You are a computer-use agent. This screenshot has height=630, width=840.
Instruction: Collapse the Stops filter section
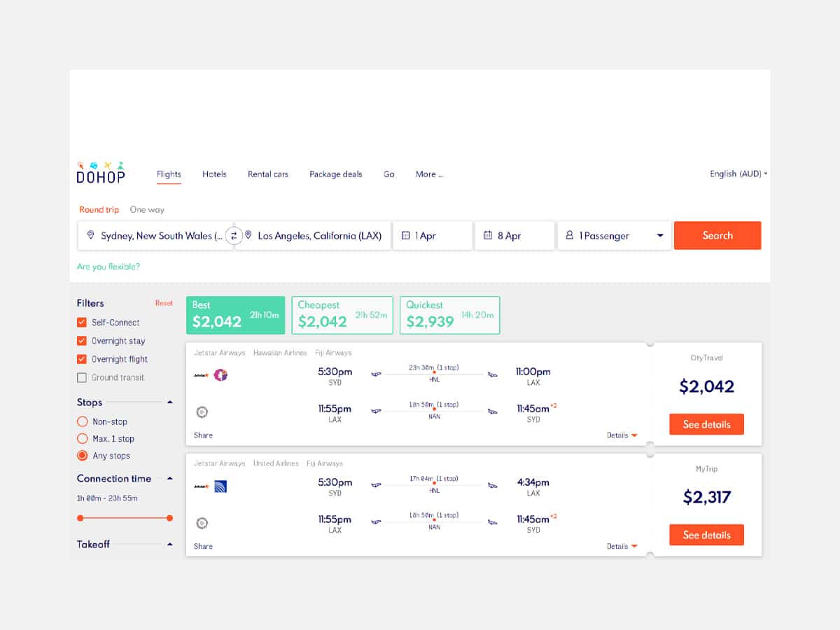click(x=169, y=402)
